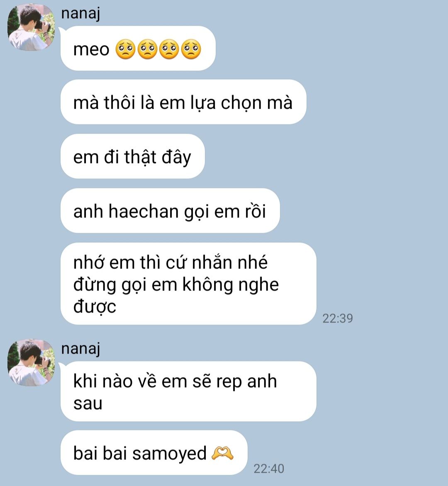Tap the 22:39 timestamp
This screenshot has height=486, width=448.
tap(338, 318)
